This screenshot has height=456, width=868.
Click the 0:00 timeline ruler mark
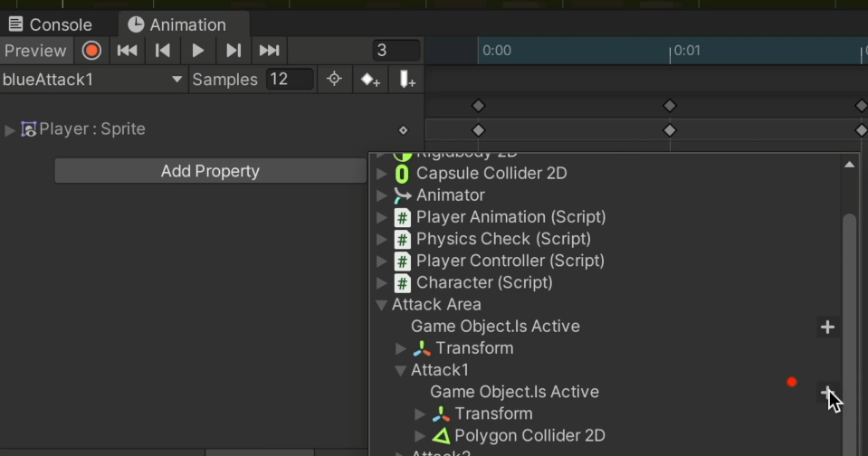click(x=497, y=51)
